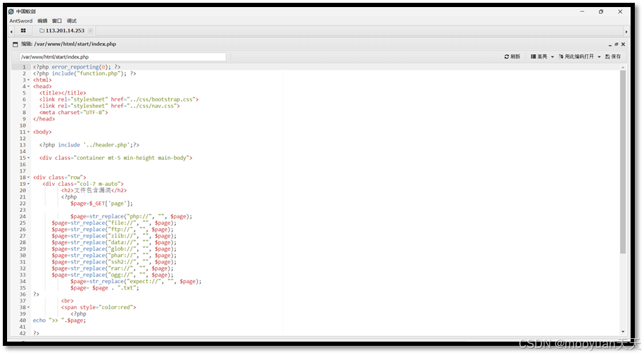
Task: Open the 用此编码打开 encoding dropdown
Action: point(579,56)
